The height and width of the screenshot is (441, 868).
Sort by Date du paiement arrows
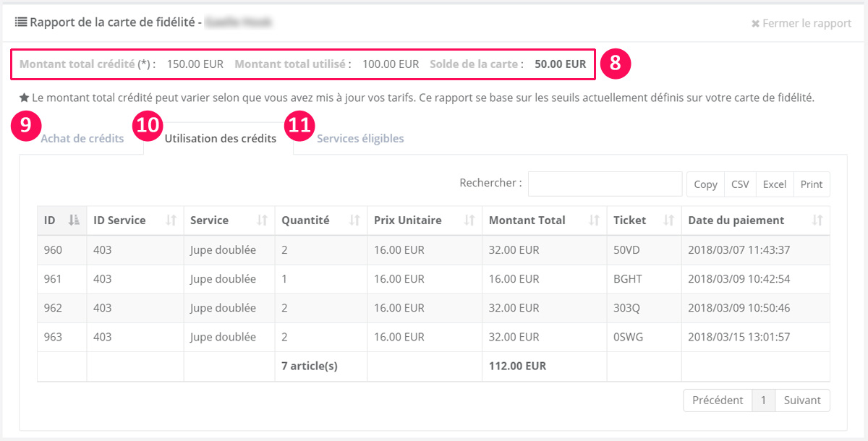pos(817,220)
